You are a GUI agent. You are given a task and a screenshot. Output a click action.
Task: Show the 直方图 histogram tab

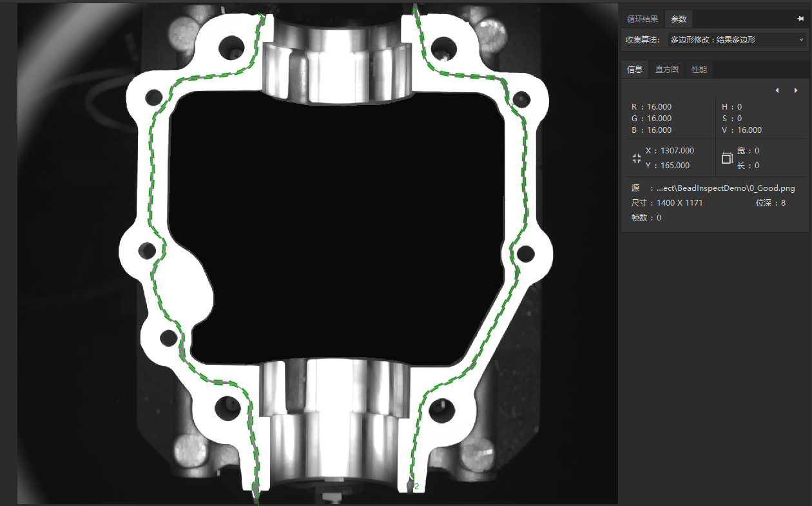tap(667, 70)
